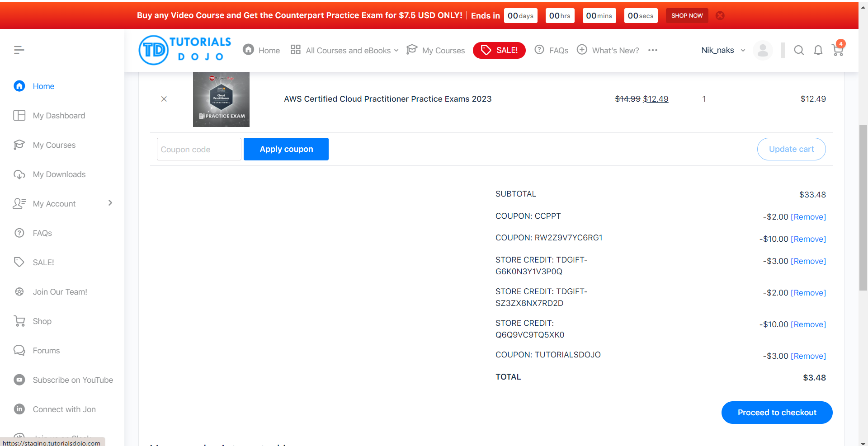This screenshot has height=446, width=868.
Task: Click the Tutorials Dojo logo
Action: pyautogui.click(x=185, y=50)
